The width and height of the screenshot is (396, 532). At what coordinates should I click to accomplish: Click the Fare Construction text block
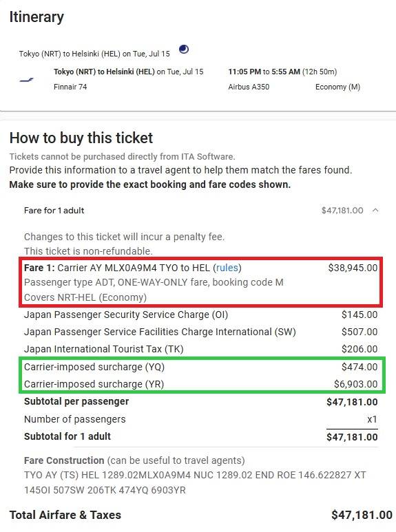[195, 475]
